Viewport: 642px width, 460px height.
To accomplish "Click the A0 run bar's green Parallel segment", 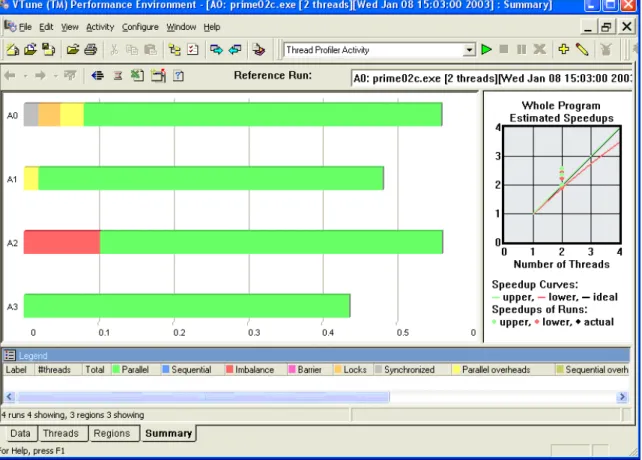I will pyautogui.click(x=263, y=114).
